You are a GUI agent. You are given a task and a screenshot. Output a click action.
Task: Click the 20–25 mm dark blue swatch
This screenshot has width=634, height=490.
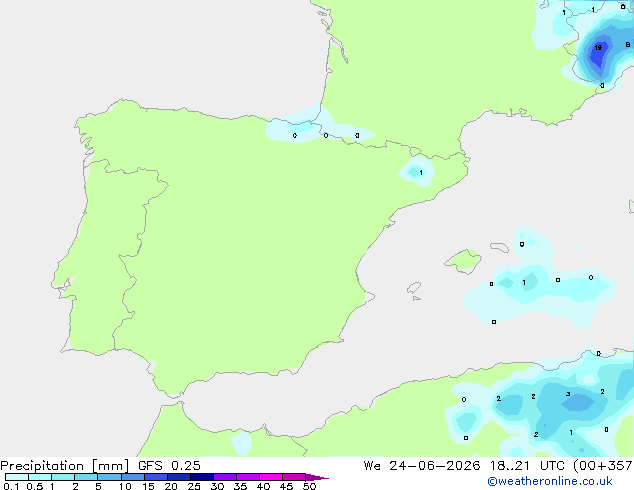click(x=179, y=477)
